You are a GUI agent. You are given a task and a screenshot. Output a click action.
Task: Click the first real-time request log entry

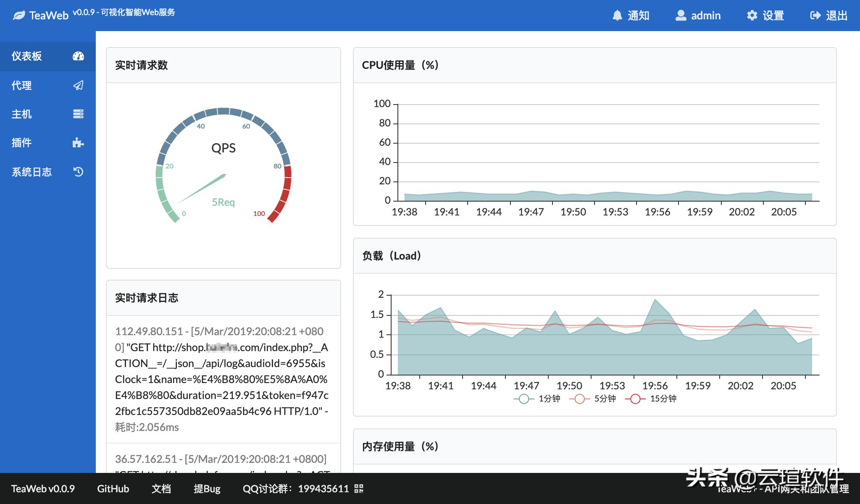[222, 379]
